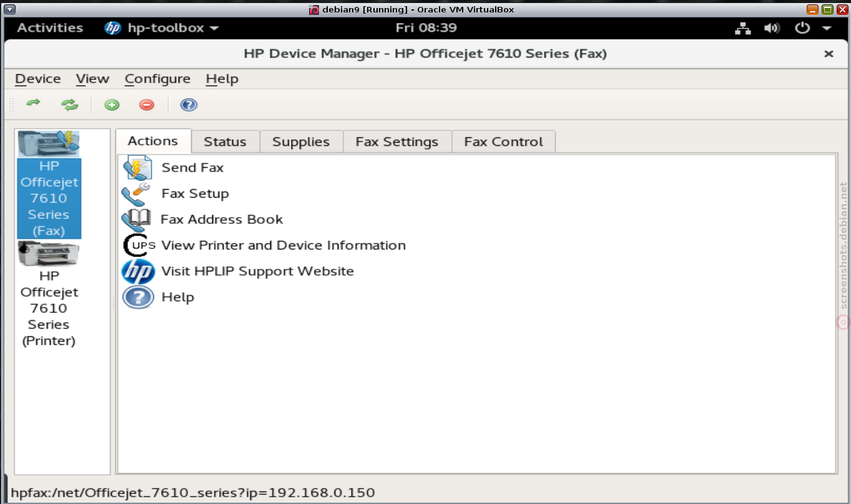This screenshot has height=504, width=851.
Task: Click the HP logo support website icon
Action: pyautogui.click(x=138, y=272)
